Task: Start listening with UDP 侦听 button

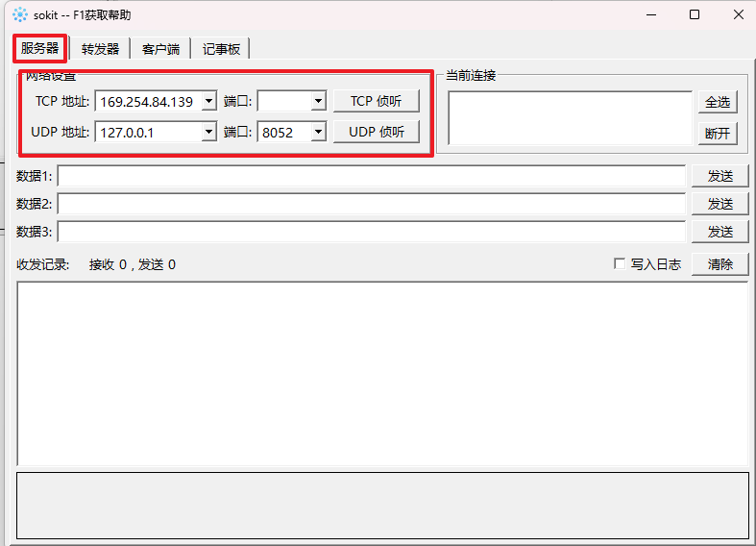Action: pyautogui.click(x=376, y=132)
